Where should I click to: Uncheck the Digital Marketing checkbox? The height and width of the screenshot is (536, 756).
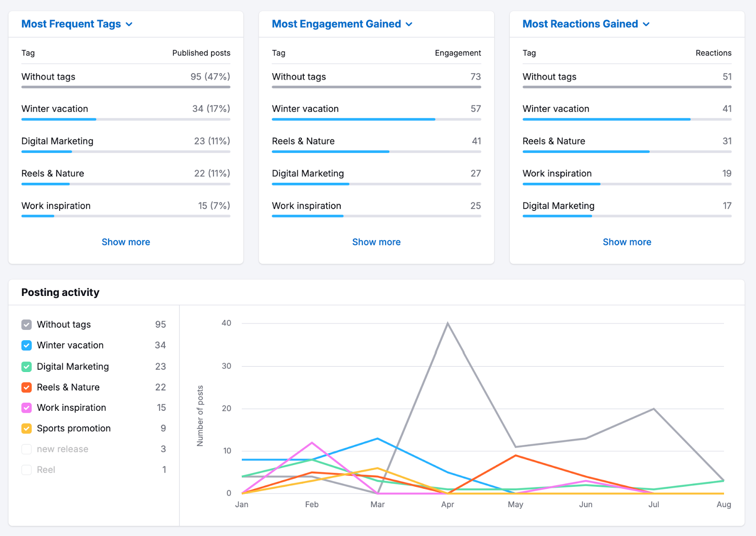(26, 367)
